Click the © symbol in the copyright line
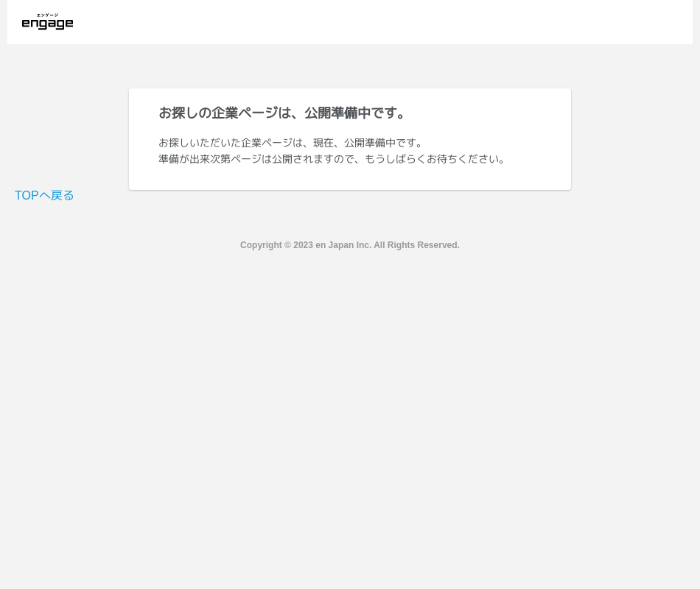The height and width of the screenshot is (589, 700). coord(287,245)
